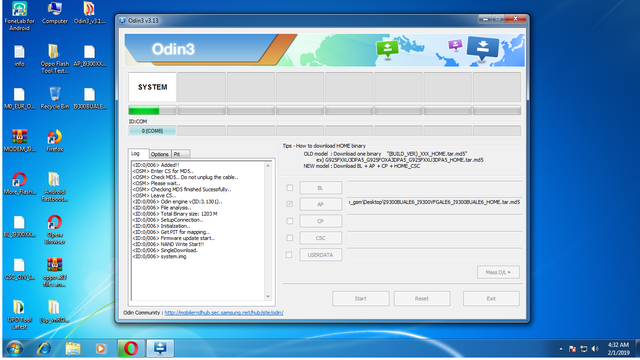
Task: Open the (up_wsRO) folder icon
Action: pyautogui.click(x=55, y=312)
